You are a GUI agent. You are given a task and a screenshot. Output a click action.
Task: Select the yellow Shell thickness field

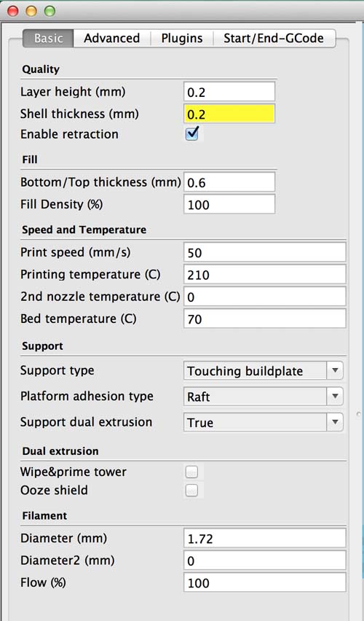[x=229, y=114]
